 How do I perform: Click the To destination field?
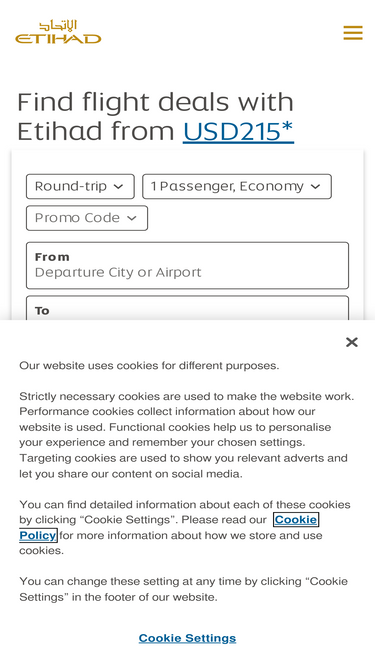[x=188, y=308]
